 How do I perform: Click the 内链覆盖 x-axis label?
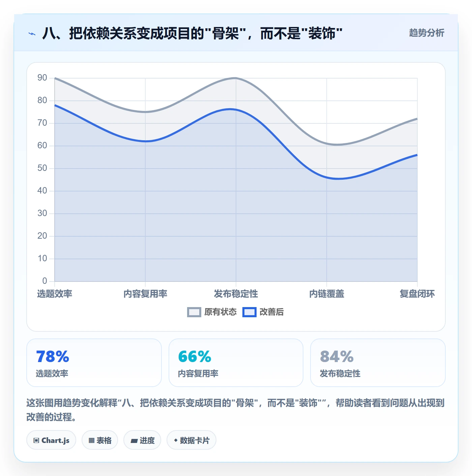[327, 294]
